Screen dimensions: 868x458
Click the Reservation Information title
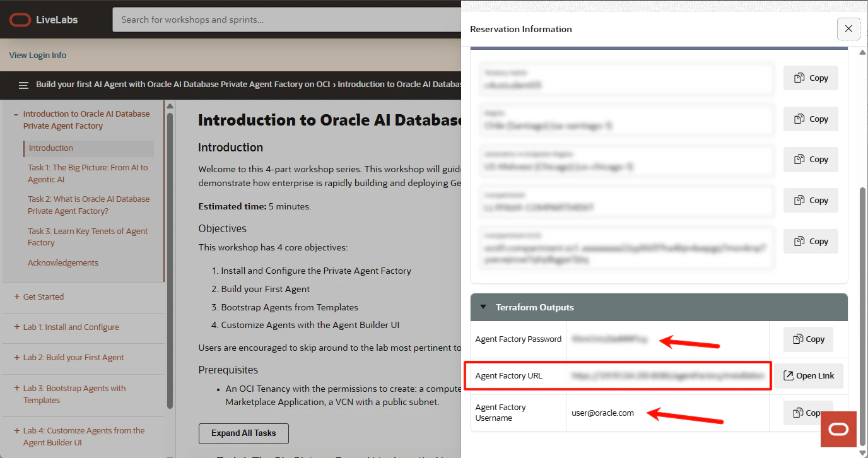[521, 29]
